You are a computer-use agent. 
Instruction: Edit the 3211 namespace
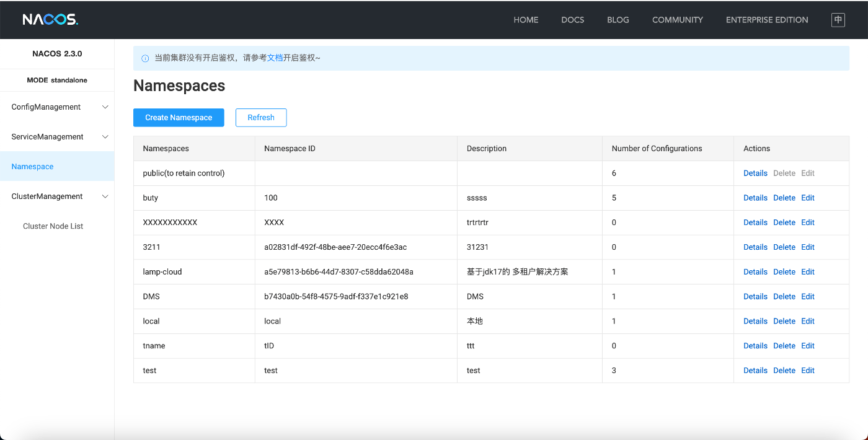(x=808, y=247)
